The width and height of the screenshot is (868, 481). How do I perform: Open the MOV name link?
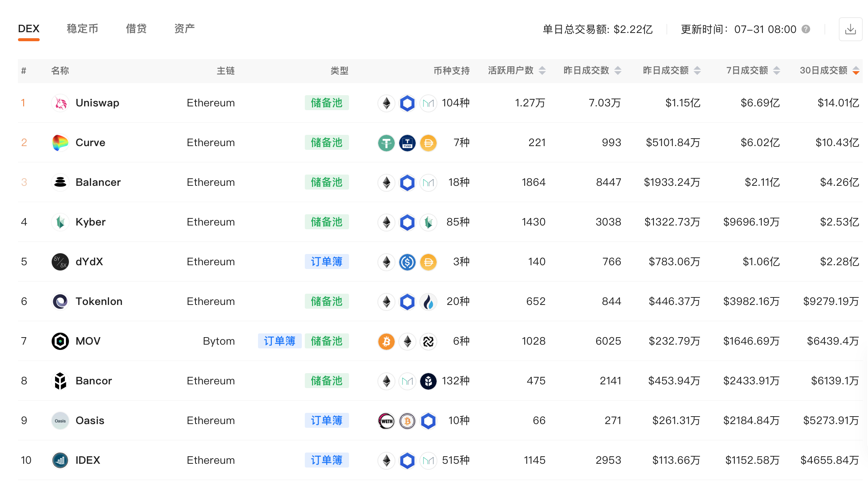click(88, 341)
